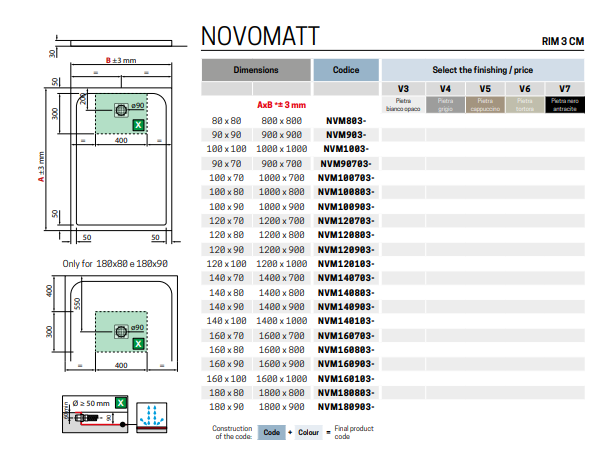Select the V3 finishing column header

click(x=404, y=89)
